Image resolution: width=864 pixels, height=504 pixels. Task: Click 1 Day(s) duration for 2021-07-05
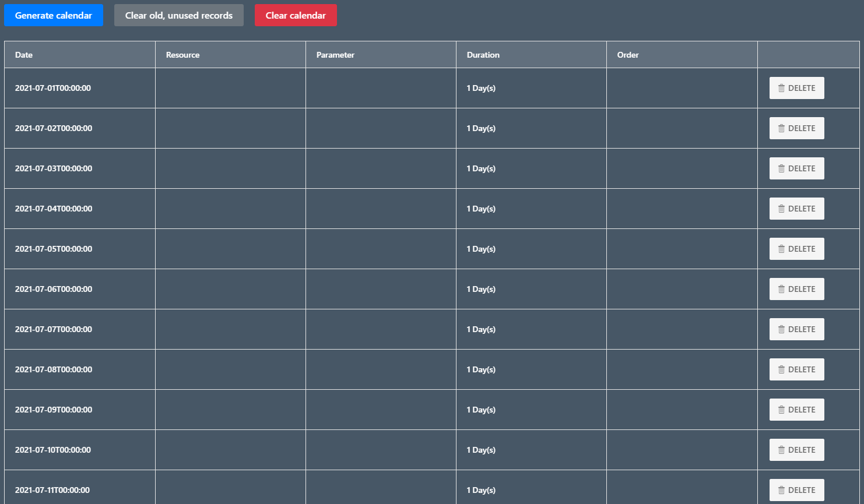coord(481,249)
